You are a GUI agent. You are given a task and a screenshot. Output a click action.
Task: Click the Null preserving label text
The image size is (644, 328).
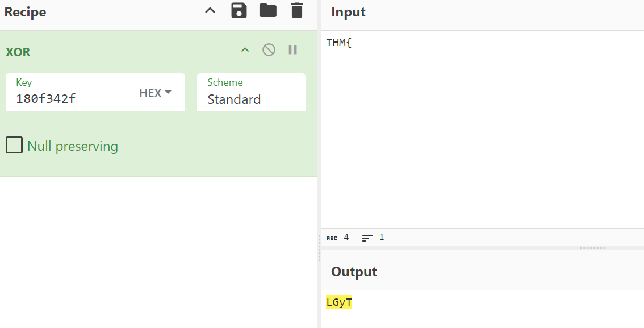point(73,146)
